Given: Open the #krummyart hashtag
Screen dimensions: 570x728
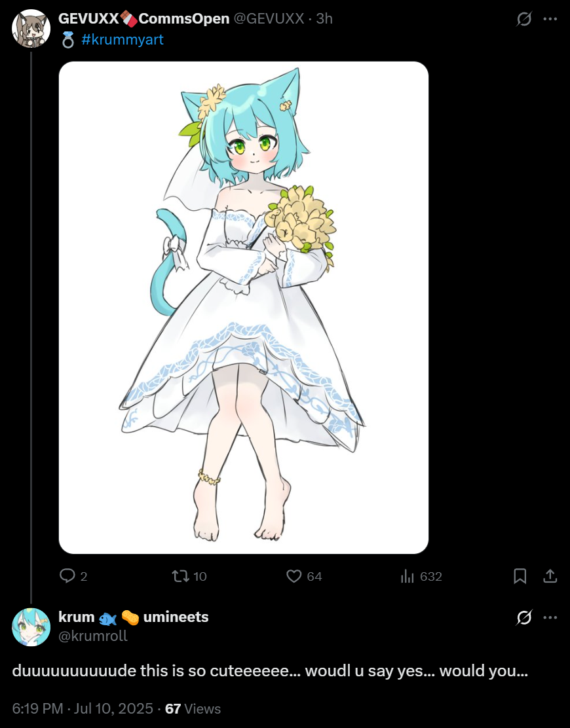Looking at the screenshot, I should (122, 39).
